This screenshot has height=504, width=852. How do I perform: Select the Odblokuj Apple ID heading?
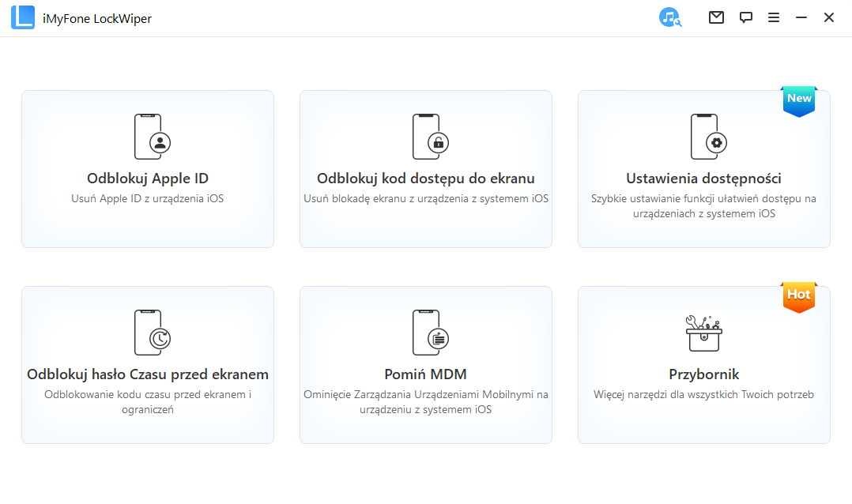point(148,179)
